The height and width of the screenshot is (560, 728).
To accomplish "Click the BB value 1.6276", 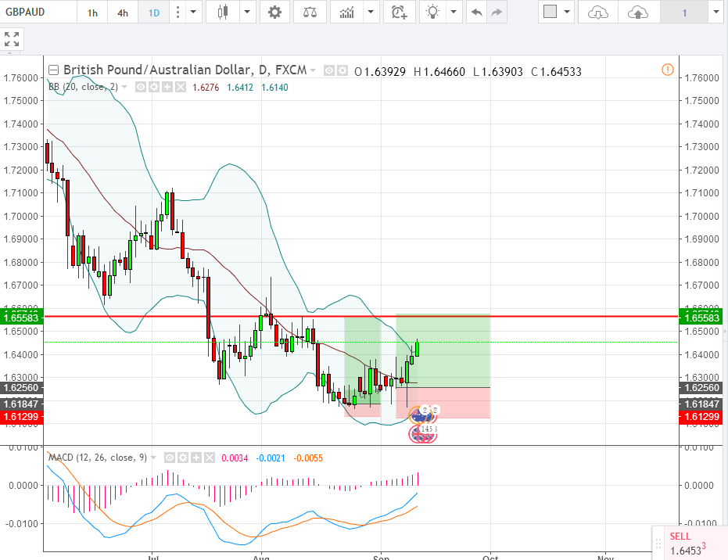I will (x=206, y=88).
